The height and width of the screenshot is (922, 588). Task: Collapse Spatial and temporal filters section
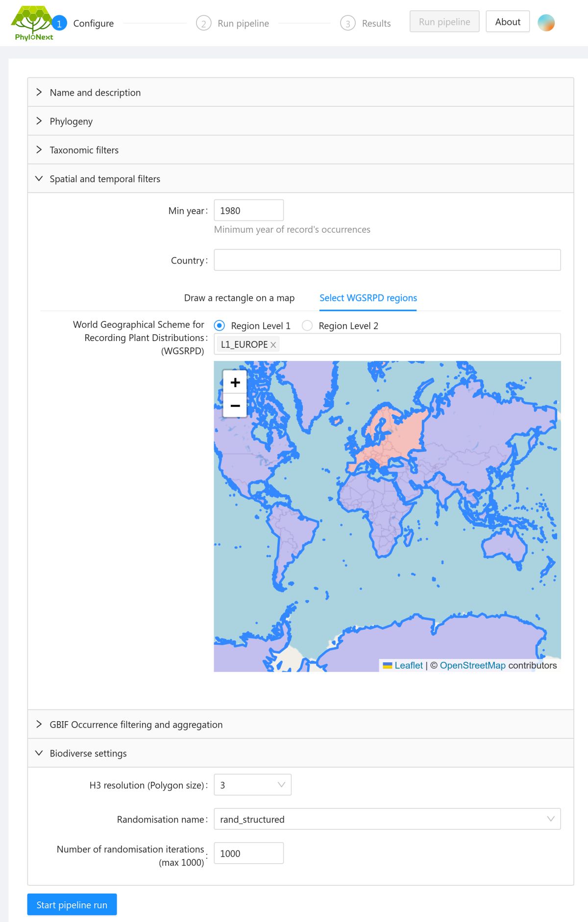click(x=300, y=178)
